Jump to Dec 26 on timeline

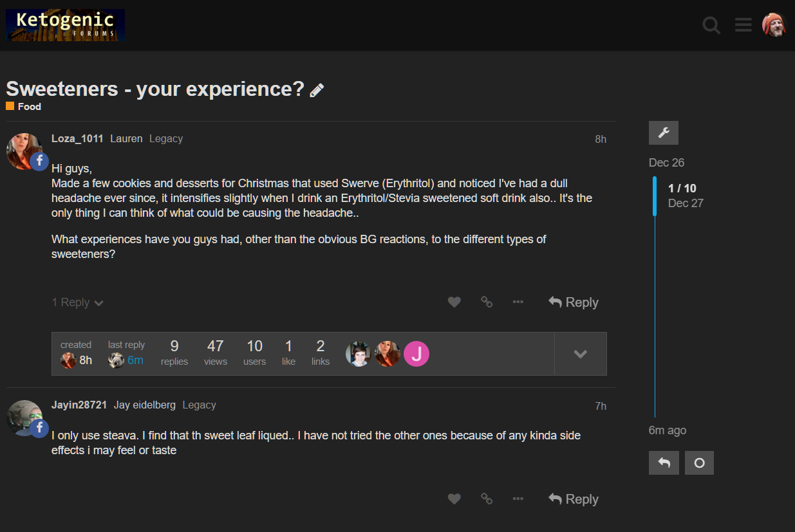[x=666, y=163]
